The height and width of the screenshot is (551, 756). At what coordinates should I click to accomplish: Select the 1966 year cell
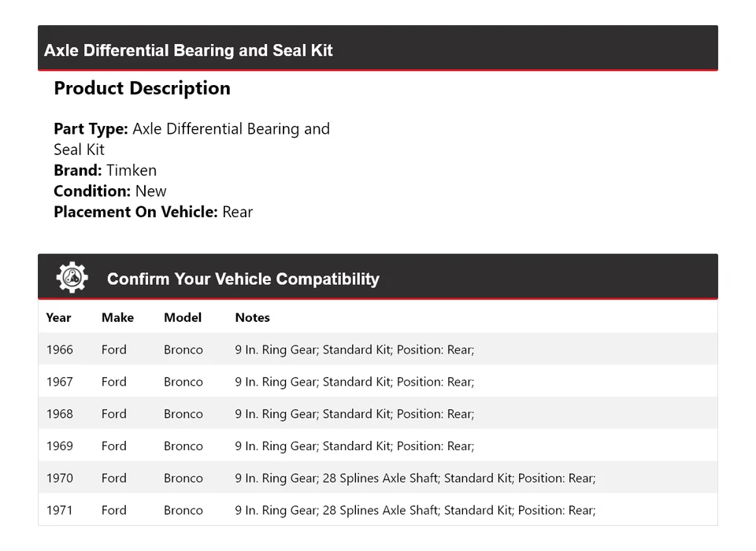(59, 349)
